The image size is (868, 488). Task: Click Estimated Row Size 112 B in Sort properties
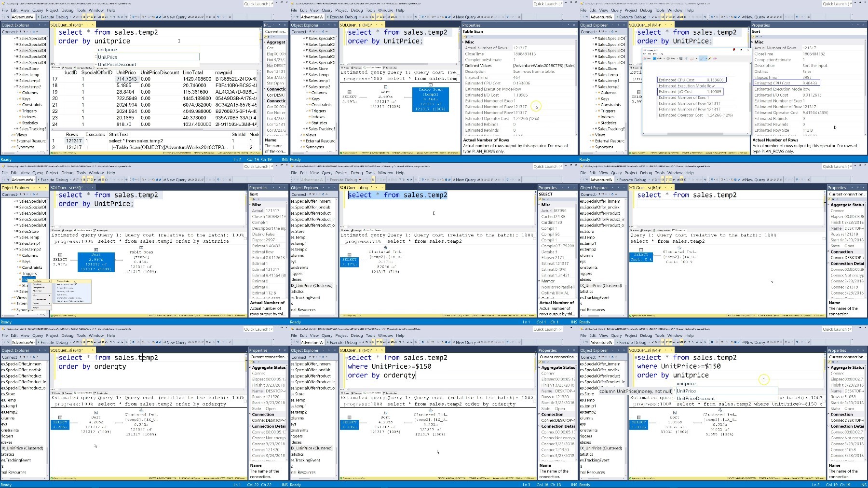(x=809, y=130)
